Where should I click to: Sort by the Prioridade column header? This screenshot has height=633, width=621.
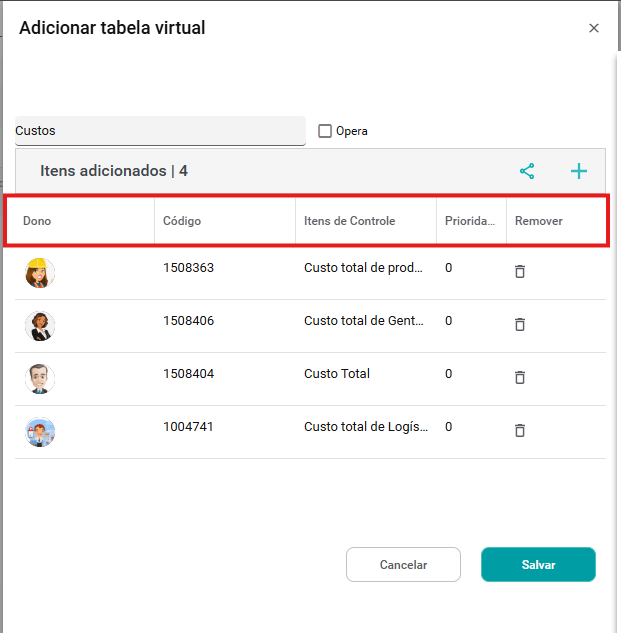[469, 221]
